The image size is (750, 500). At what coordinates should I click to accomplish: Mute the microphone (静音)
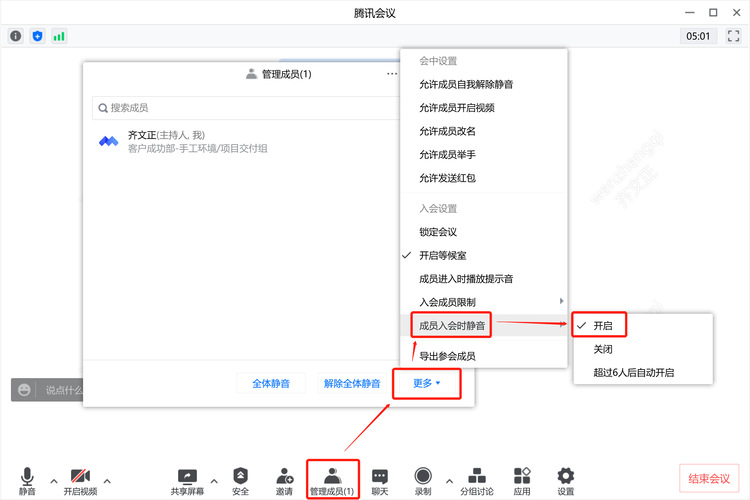[27, 481]
